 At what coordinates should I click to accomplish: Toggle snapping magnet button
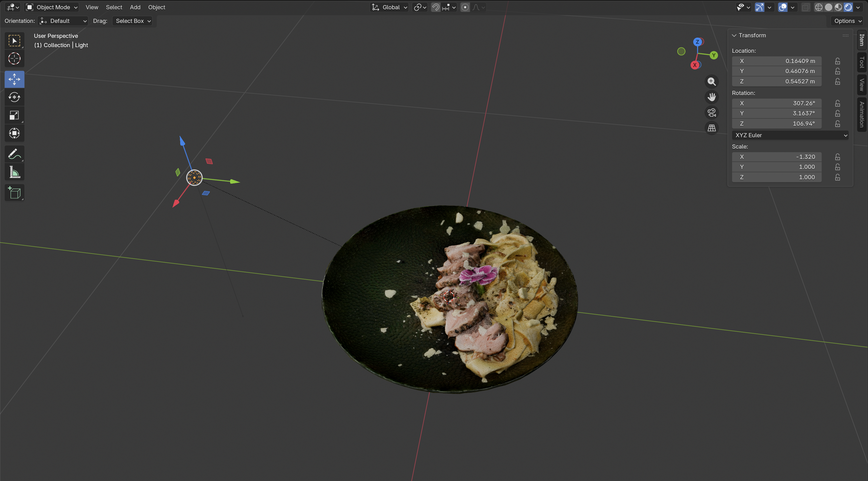tap(436, 7)
